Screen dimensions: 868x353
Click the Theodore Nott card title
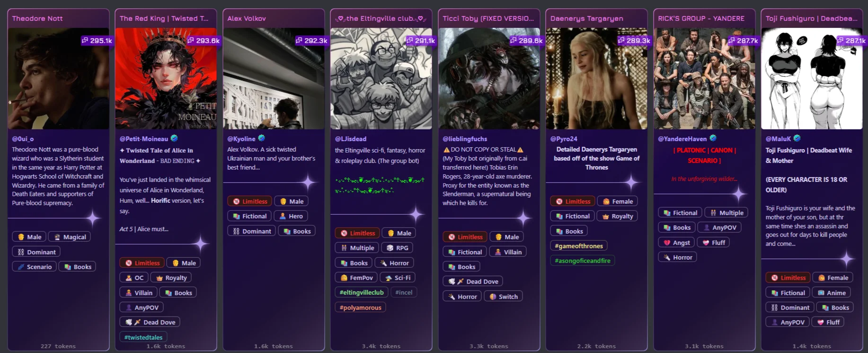coord(37,18)
